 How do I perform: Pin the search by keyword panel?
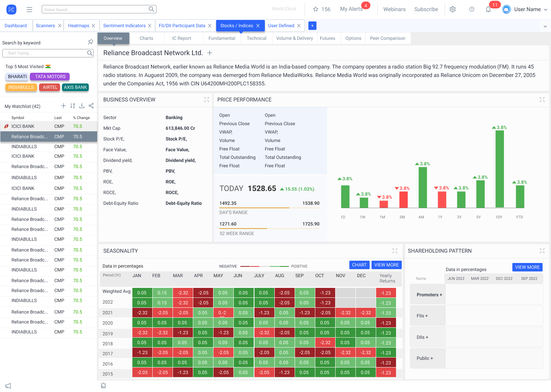[x=91, y=42]
